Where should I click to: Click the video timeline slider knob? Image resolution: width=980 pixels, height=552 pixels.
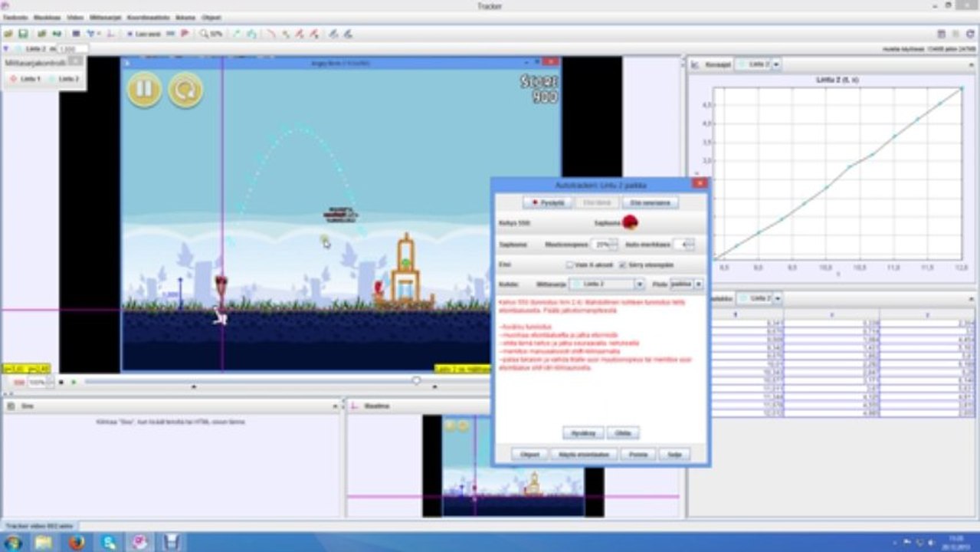click(416, 380)
